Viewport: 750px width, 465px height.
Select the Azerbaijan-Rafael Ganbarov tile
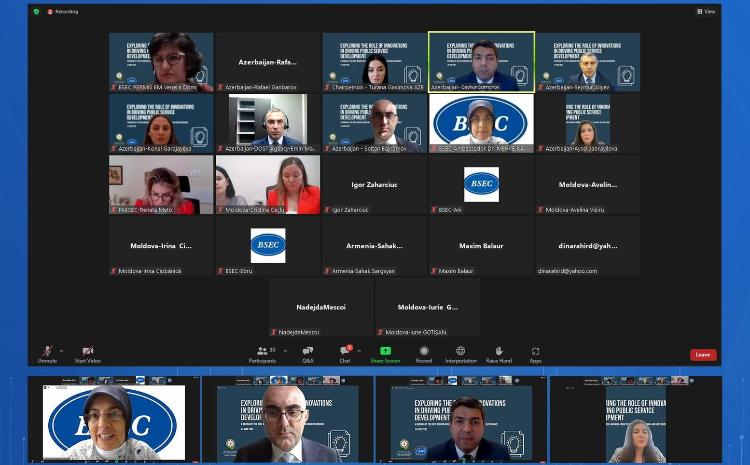(268, 62)
